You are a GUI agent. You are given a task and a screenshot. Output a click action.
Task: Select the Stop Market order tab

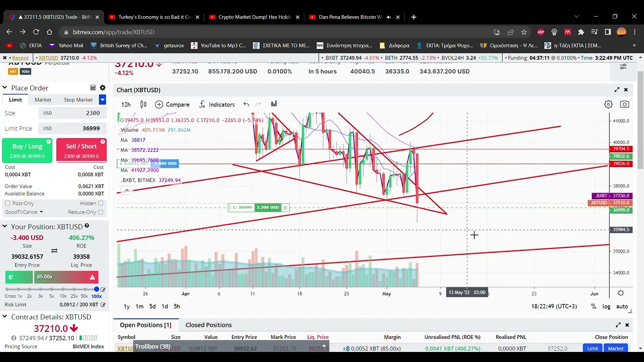[78, 100]
